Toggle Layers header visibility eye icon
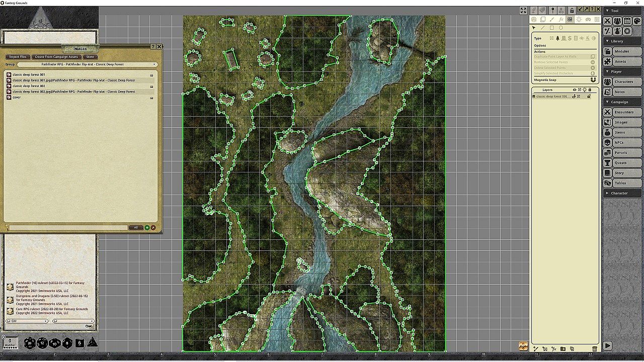Screen dimensions: 644x362 pos(575,90)
